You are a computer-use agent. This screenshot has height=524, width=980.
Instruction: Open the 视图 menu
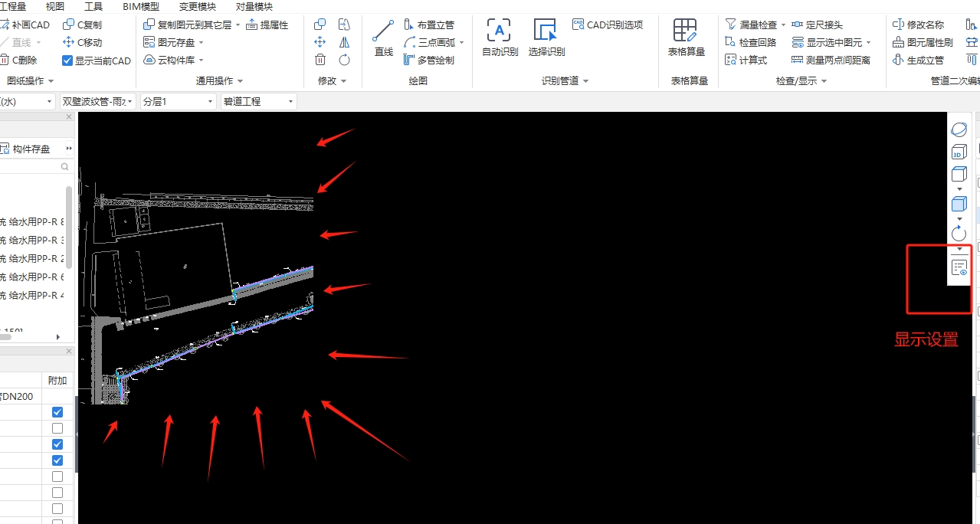click(55, 7)
